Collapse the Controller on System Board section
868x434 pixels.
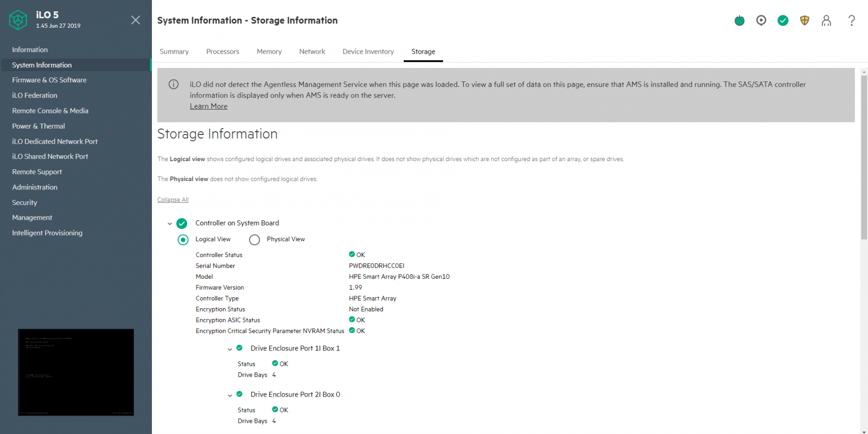(170, 224)
